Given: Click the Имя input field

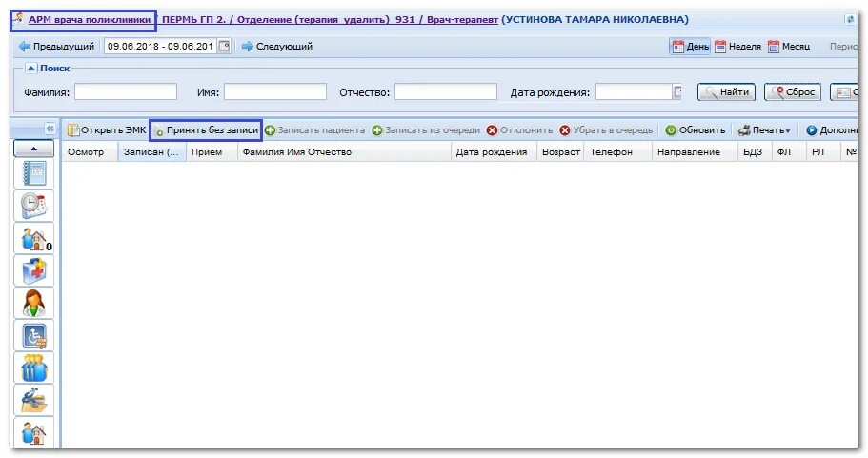Looking at the screenshot, I should tap(275, 91).
